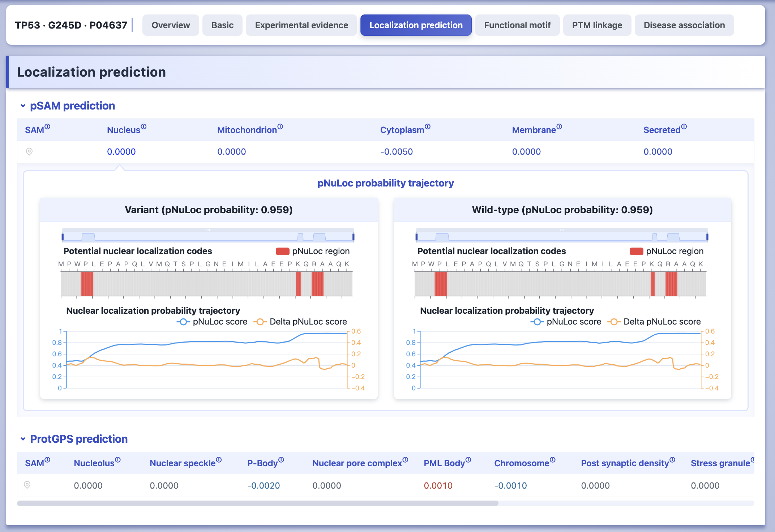Viewport: 775px width, 532px height.
Task: Click the info icon next to Cytoplasm
Action: pos(428,126)
